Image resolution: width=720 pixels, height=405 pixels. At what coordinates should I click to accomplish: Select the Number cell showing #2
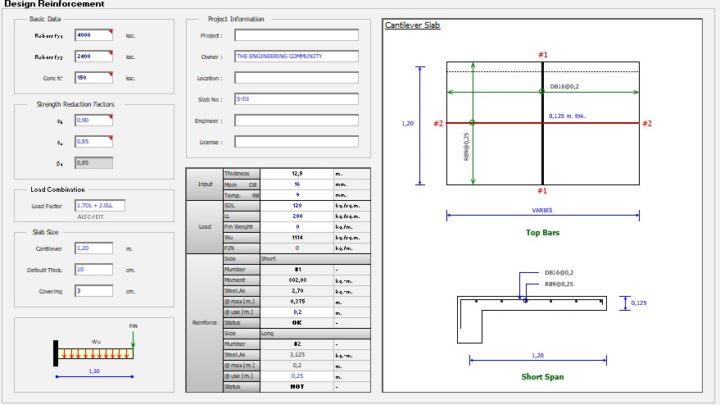point(297,344)
